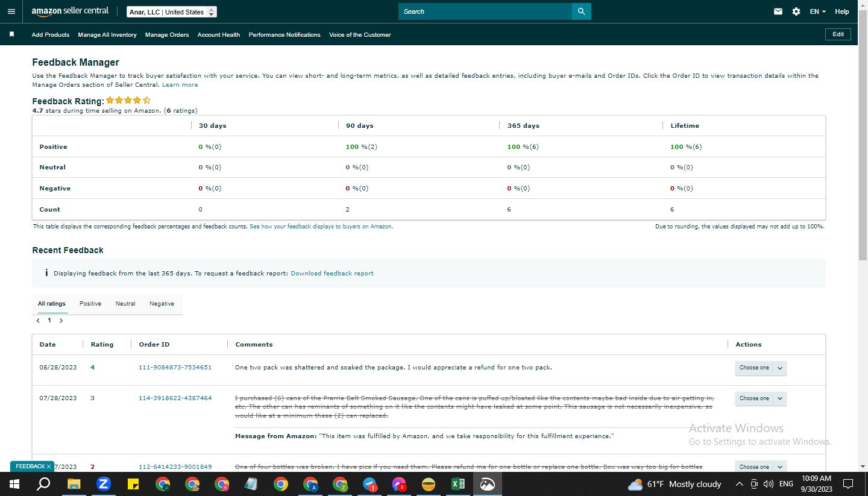Click the info icon in Recent Feedback notice

[x=46, y=273]
